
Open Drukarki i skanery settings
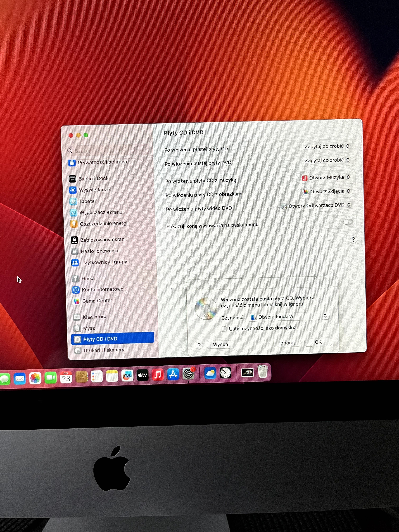[x=99, y=350]
